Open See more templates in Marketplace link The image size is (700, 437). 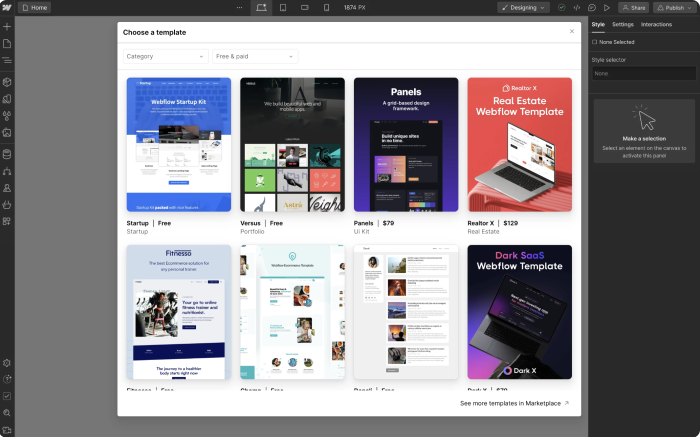click(514, 403)
